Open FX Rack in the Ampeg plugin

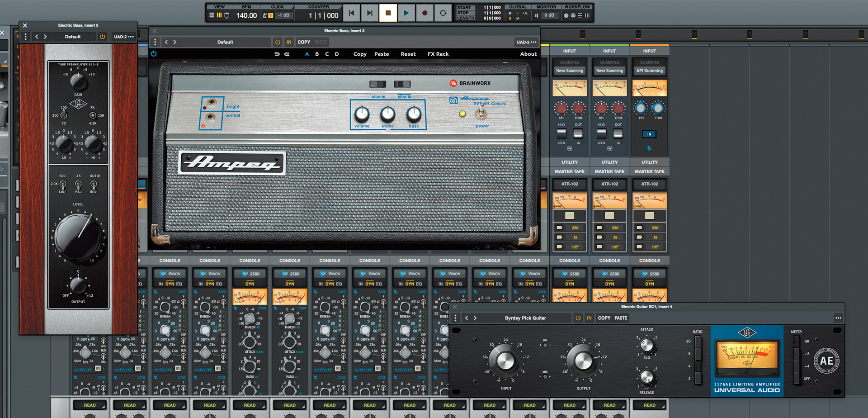pos(438,54)
